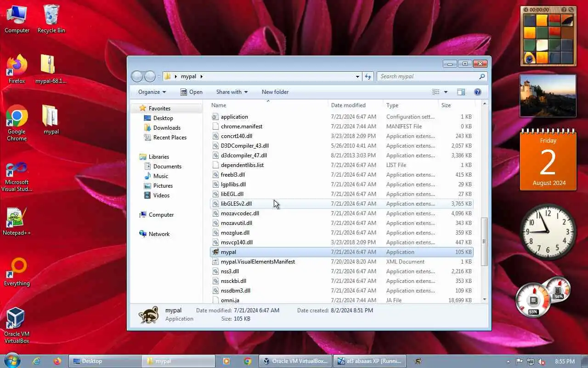Click the search magnifier icon
588x368 pixels.
(482, 76)
